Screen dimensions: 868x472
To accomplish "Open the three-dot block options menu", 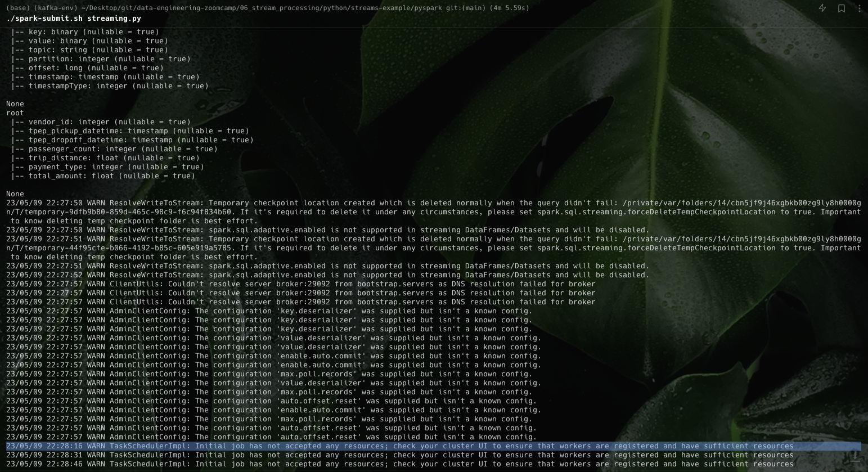I will pyautogui.click(x=860, y=8).
